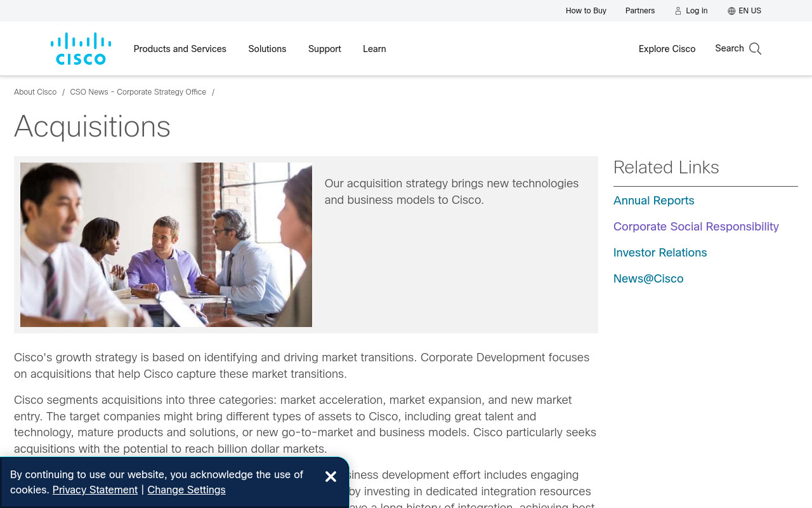Click the search magnifier icon
Screen dimensions: 812x508
point(755,49)
